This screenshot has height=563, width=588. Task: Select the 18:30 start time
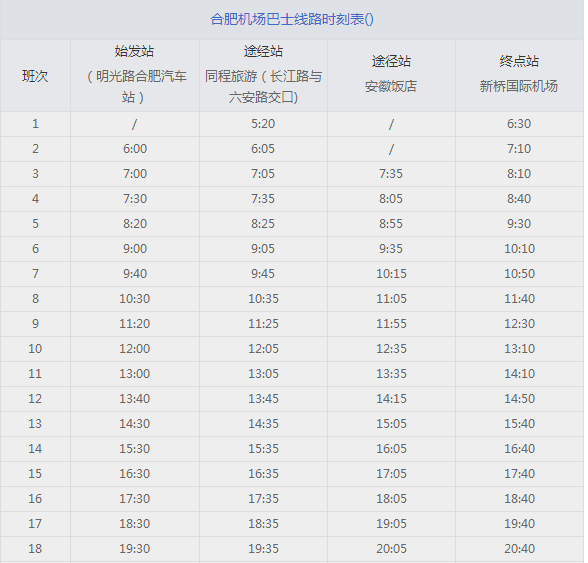coord(135,524)
